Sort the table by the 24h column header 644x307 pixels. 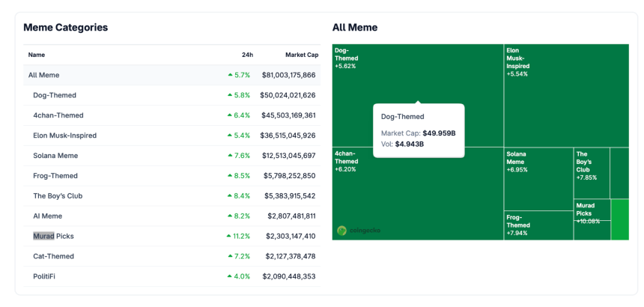tap(247, 55)
